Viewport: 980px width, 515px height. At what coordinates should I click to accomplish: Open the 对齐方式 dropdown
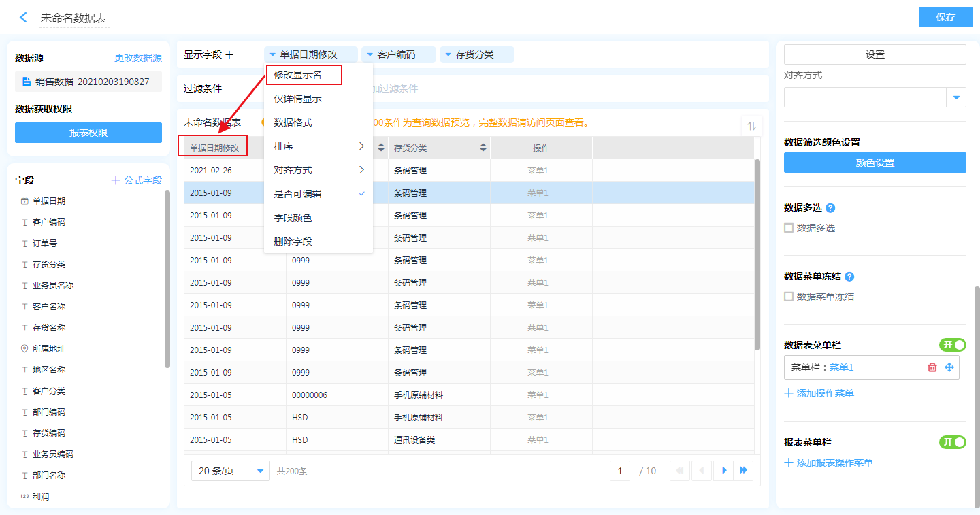pos(956,98)
